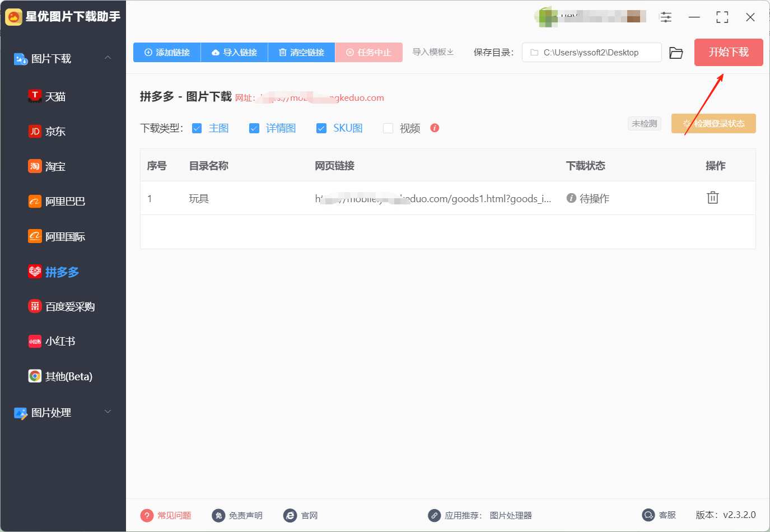Screen dimensions: 770x532
Task: Open 百度爱采购 in the sidebar
Action: point(63,306)
